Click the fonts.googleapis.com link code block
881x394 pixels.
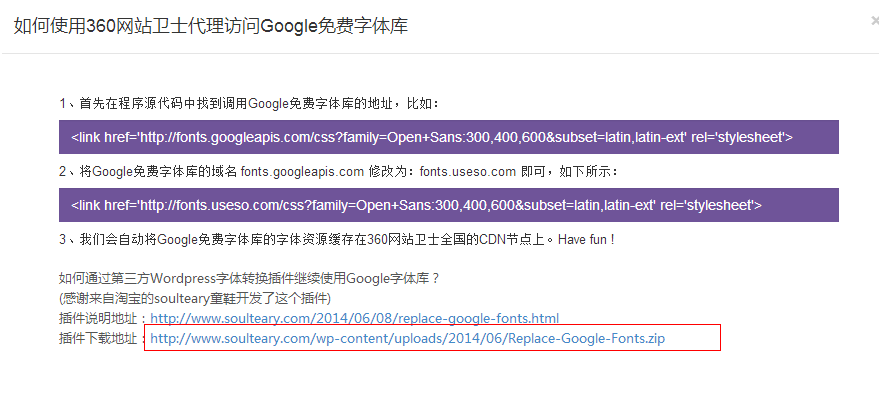pos(448,137)
